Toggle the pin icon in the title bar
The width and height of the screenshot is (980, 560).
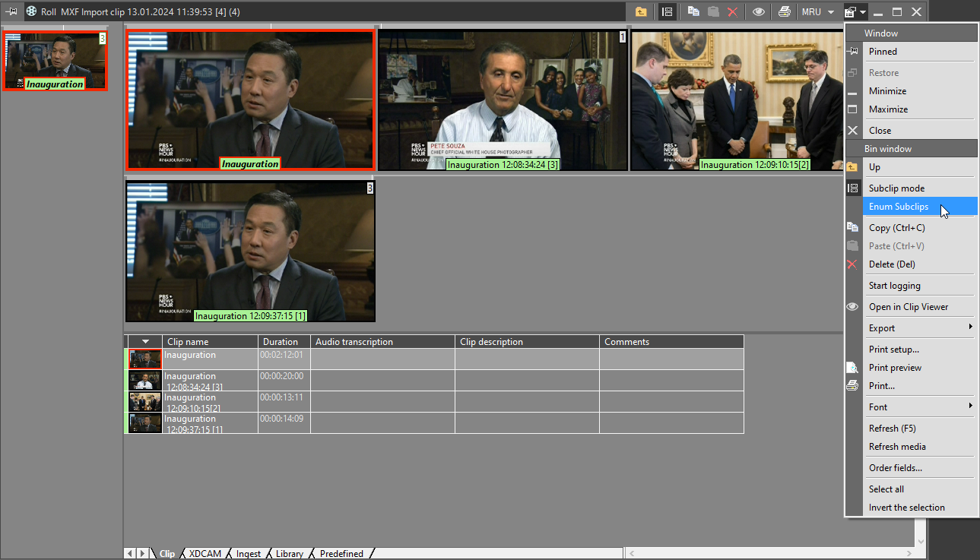pos(13,11)
